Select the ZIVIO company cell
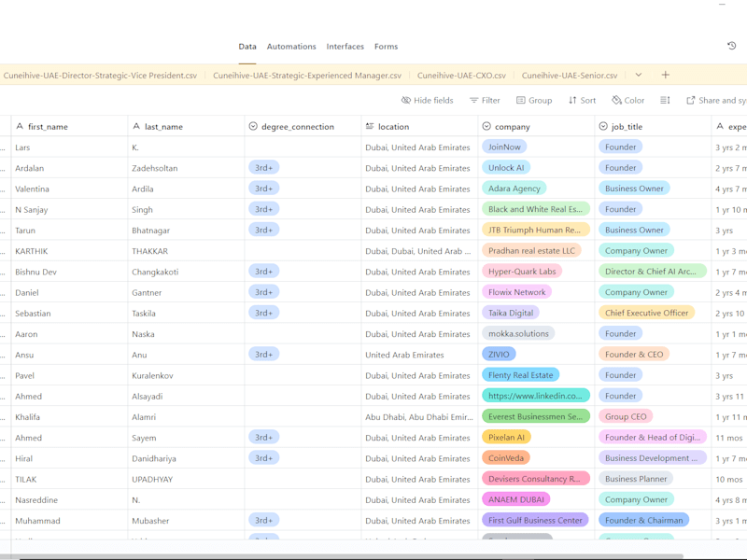 click(x=536, y=355)
